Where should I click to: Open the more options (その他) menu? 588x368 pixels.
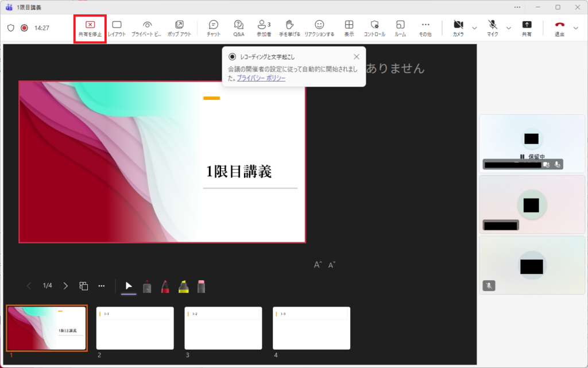coord(425,28)
